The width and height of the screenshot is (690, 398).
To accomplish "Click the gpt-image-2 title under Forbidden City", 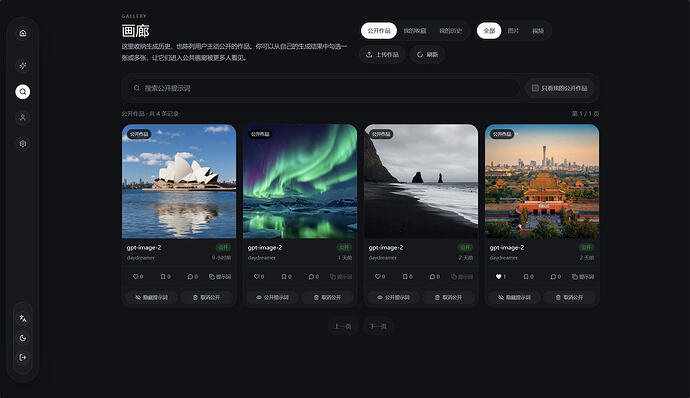I will click(507, 247).
